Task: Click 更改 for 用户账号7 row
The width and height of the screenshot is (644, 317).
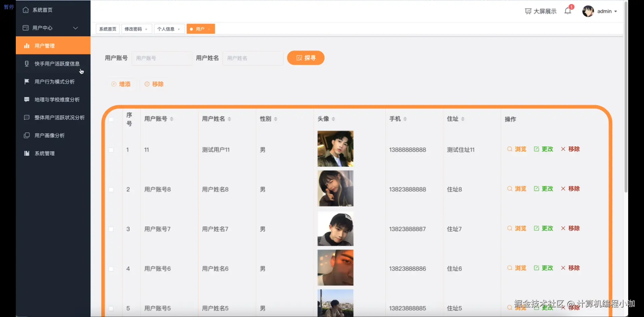Action: (x=543, y=228)
